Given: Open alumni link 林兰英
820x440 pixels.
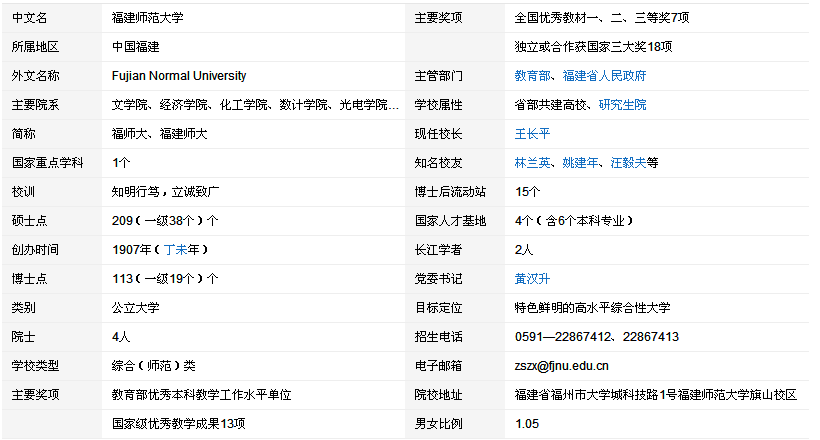Looking at the screenshot, I should click(x=532, y=163).
